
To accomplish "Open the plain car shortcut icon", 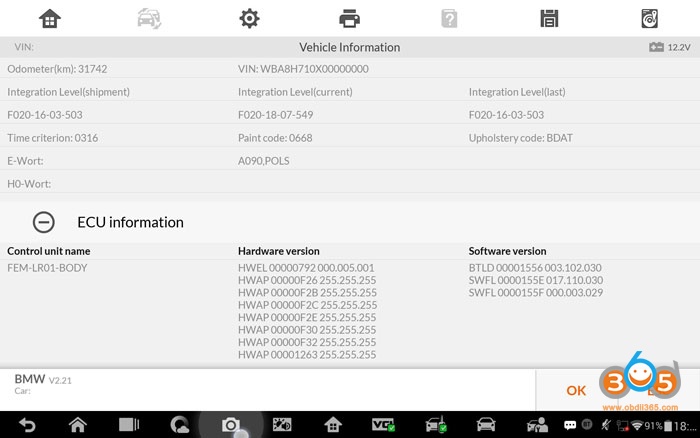I will pos(486,425).
